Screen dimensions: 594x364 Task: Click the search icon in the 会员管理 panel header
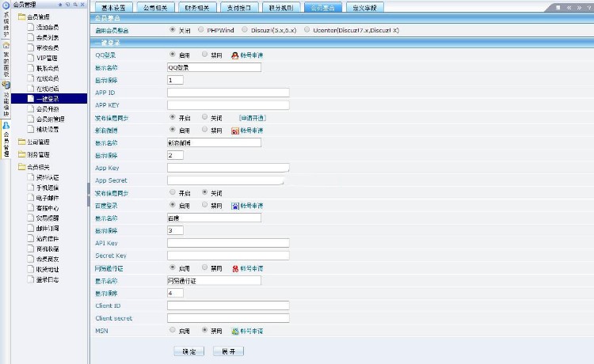point(75,5)
